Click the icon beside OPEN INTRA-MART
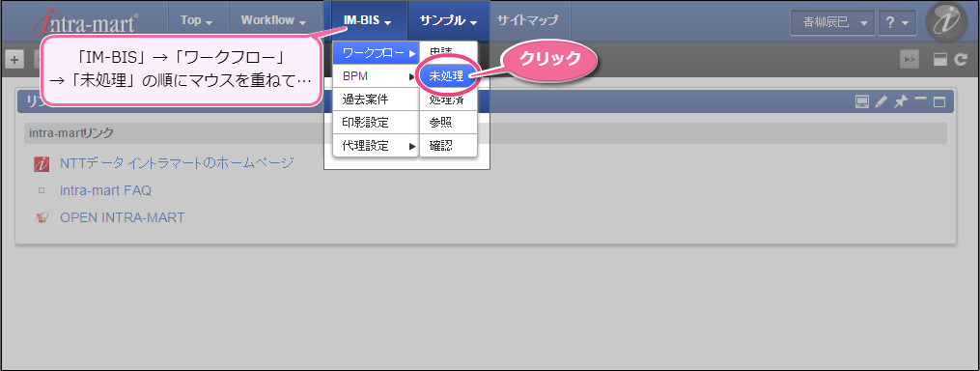This screenshot has height=371, width=980. (42, 217)
